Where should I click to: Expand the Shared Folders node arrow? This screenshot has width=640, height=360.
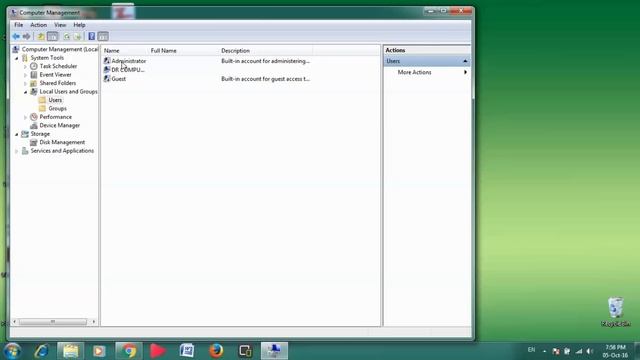pyautogui.click(x=25, y=83)
